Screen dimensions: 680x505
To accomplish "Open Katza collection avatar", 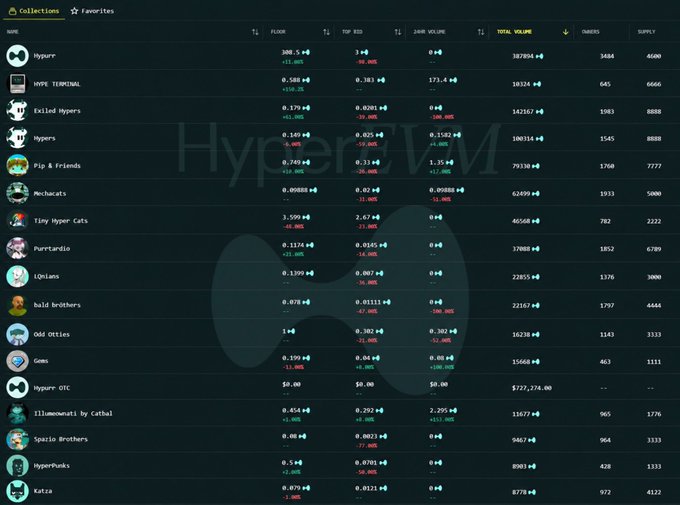I will pyautogui.click(x=17, y=492).
